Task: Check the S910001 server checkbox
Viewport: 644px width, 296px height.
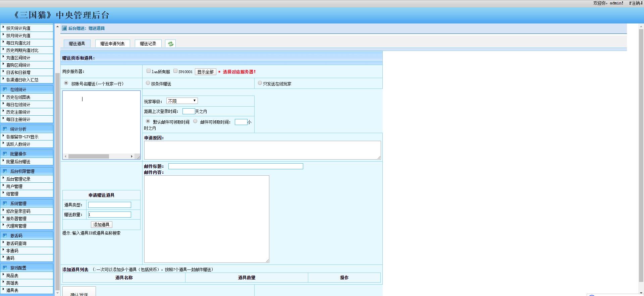Action: point(175,71)
